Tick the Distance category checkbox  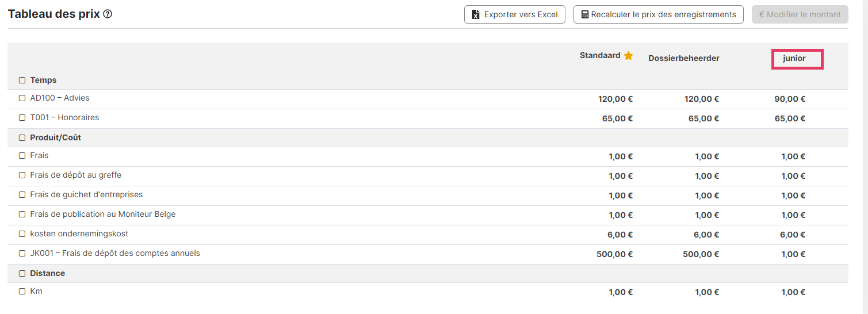pos(22,274)
